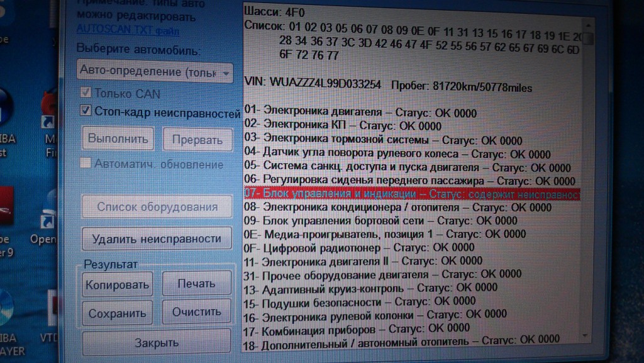Click the Закрыть button
644x363 pixels.
[x=157, y=342]
